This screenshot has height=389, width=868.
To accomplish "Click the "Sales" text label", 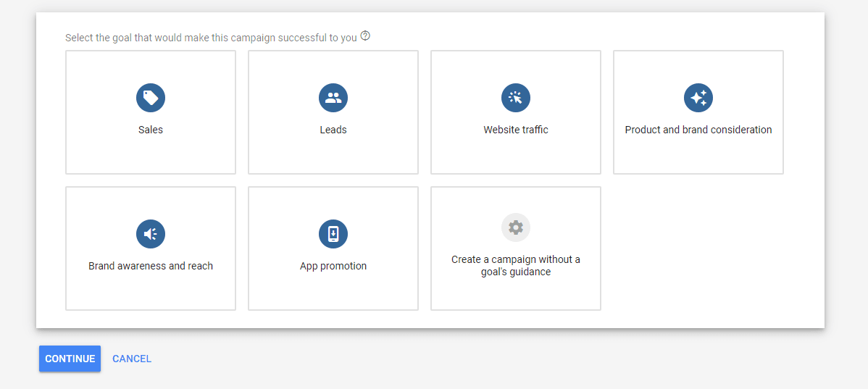I will [x=151, y=130].
